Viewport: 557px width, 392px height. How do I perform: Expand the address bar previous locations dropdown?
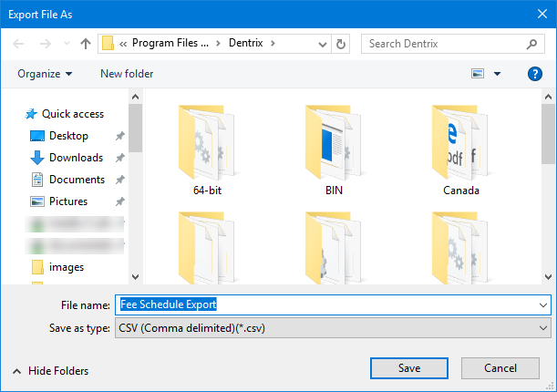321,43
